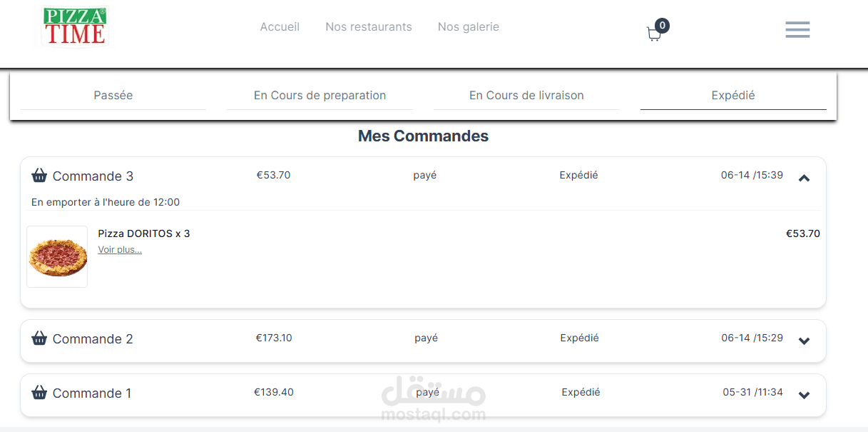
Task: Click the Commande 2 title
Action: click(x=93, y=339)
